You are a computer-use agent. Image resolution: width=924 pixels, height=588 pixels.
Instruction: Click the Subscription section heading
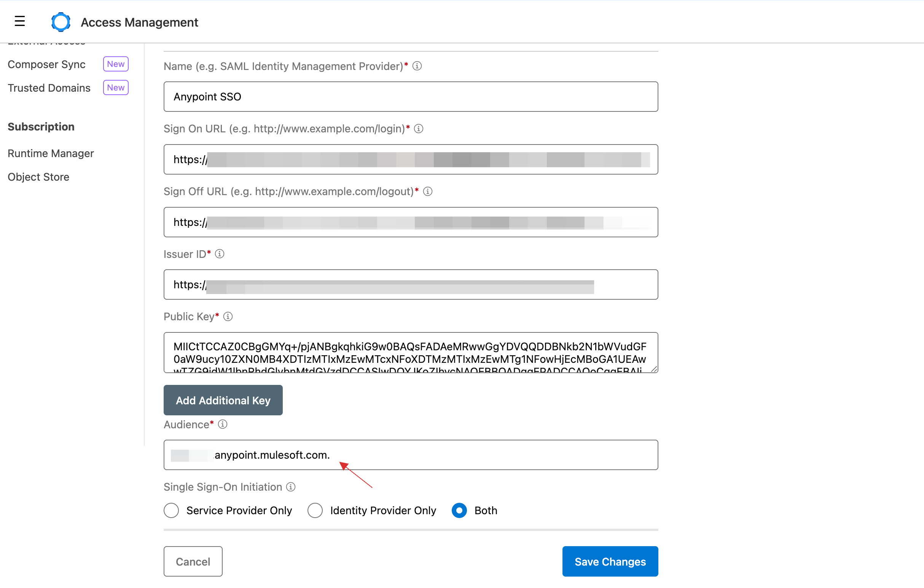tap(41, 127)
